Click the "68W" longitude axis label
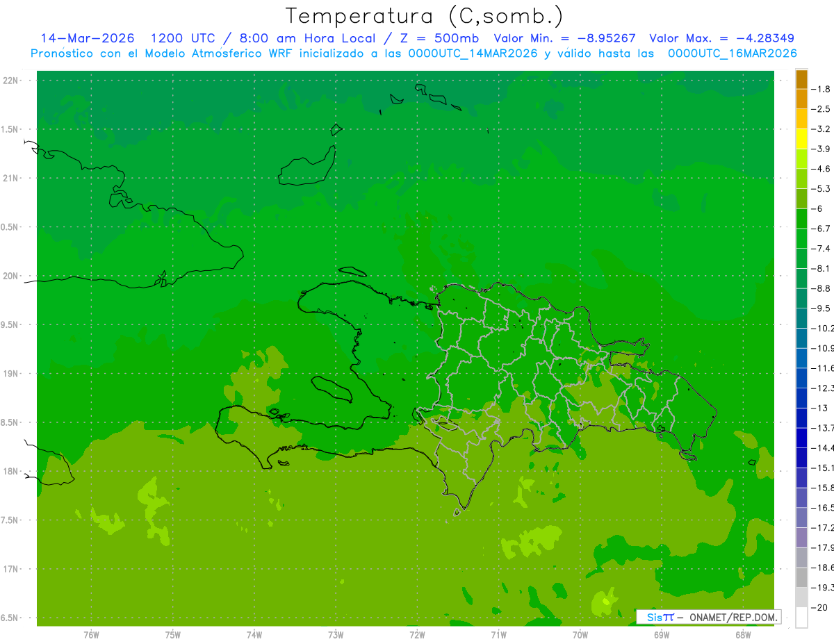834x644 pixels. [743, 635]
